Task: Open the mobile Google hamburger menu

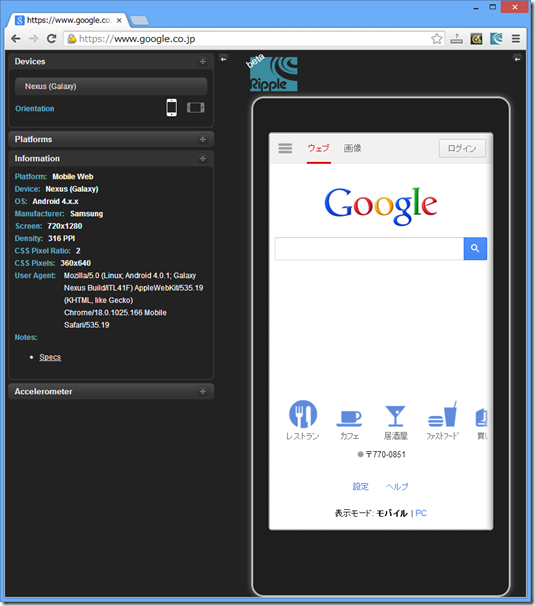Action: click(x=285, y=148)
